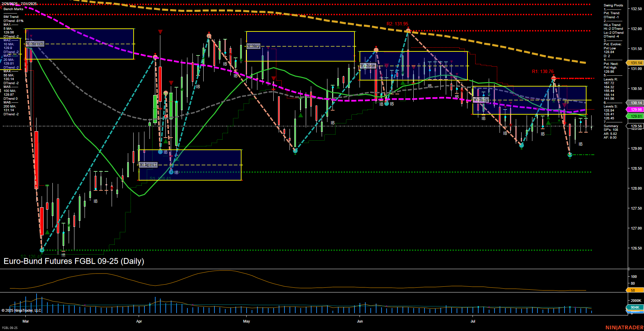Click the Levels S: label
Viewport: 644px width, 331px height.
click(x=611, y=107)
